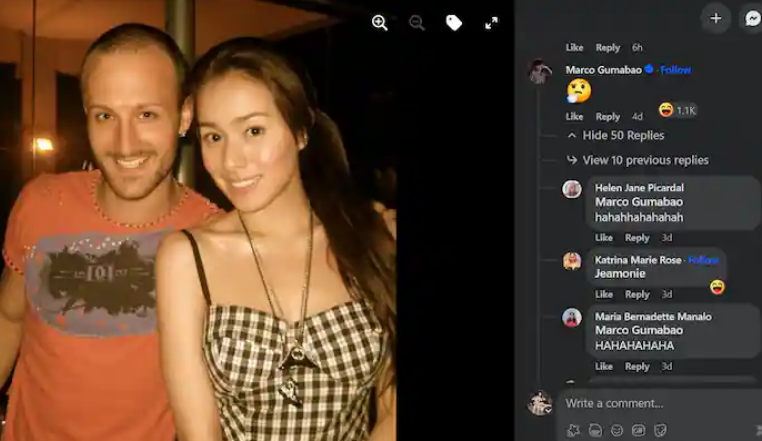Screen dimensions: 762x441
Task: Open Katrina Marie Rose's profile picture
Action: pos(572,261)
